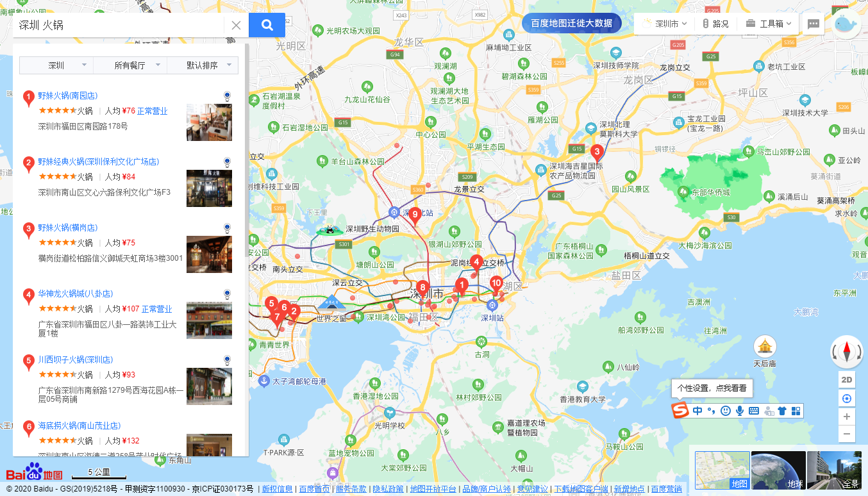Open the whale mascot avatar icon
The image size is (868, 496).
847,25
